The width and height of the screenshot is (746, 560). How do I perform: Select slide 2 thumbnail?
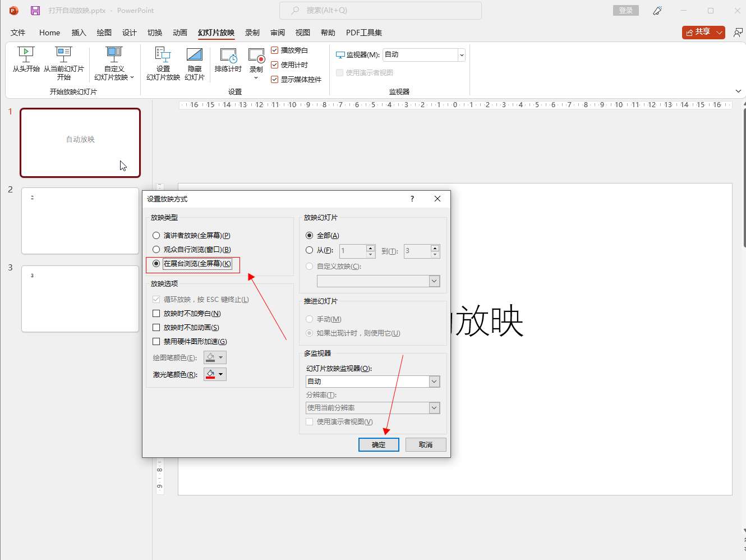point(80,221)
